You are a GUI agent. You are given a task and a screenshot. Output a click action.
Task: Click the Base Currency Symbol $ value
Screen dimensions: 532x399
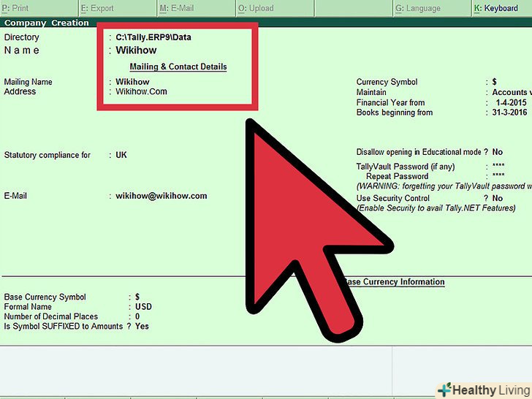[137, 297]
